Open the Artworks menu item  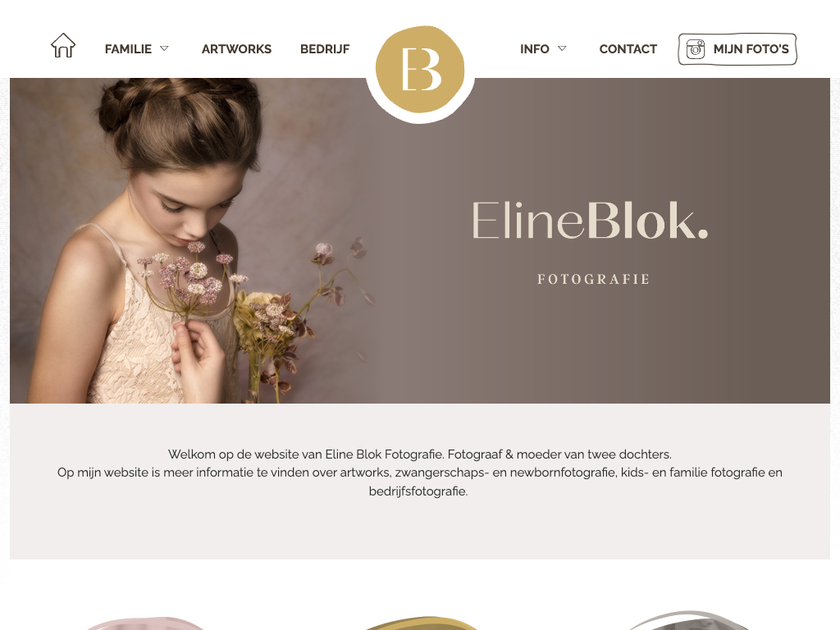pos(236,49)
